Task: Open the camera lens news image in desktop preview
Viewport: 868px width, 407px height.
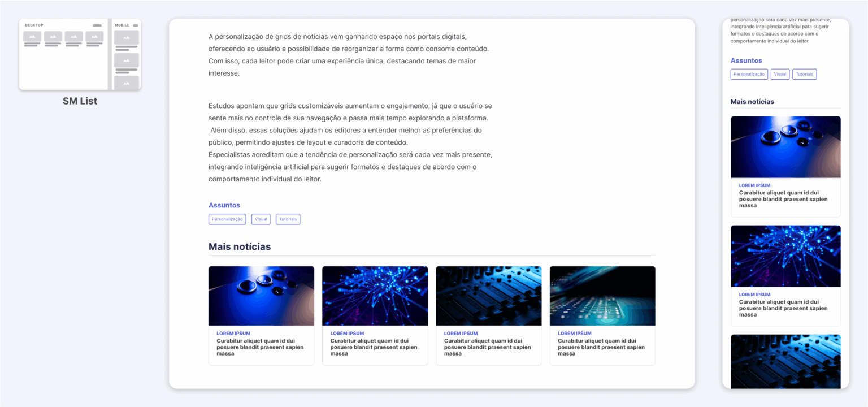Action: coord(261,296)
